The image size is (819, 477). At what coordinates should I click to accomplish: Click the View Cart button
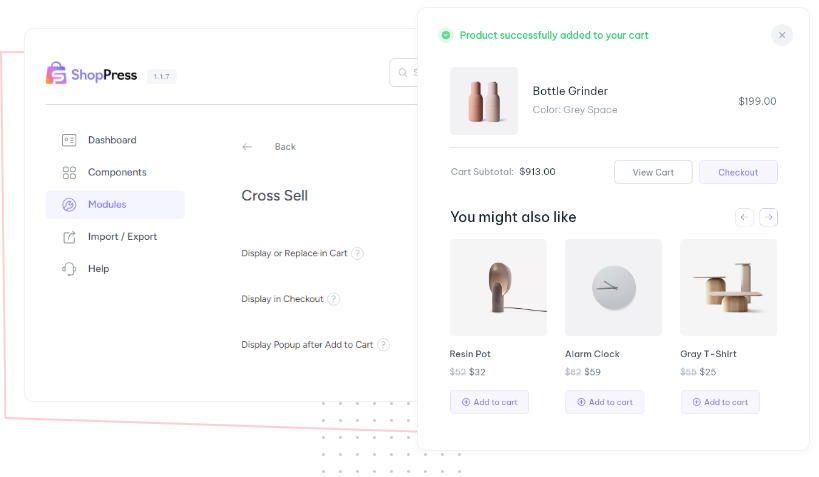(x=653, y=172)
